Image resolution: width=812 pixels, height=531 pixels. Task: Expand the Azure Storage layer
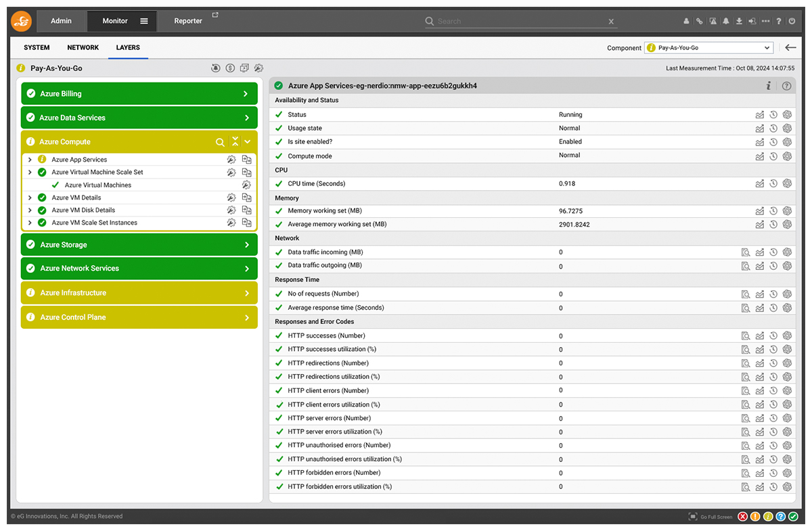tap(139, 245)
